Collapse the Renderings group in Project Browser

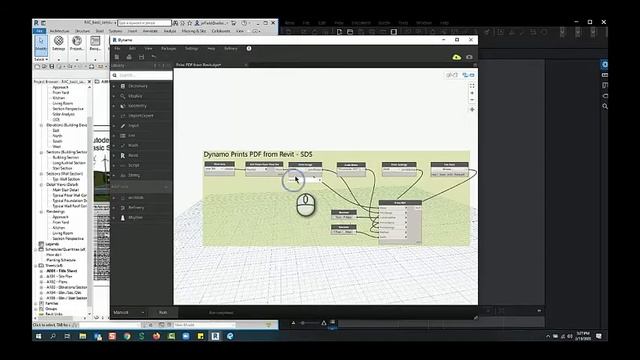pyautogui.click(x=41, y=211)
